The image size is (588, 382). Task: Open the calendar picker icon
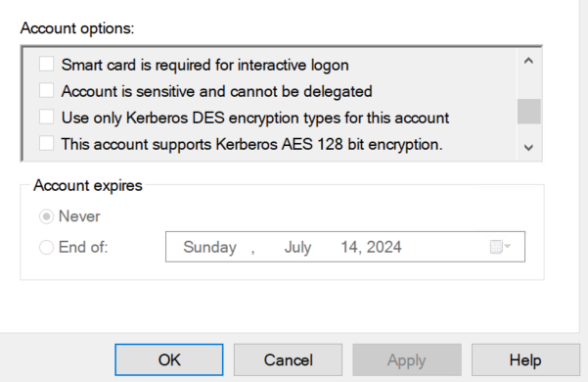[x=496, y=247]
